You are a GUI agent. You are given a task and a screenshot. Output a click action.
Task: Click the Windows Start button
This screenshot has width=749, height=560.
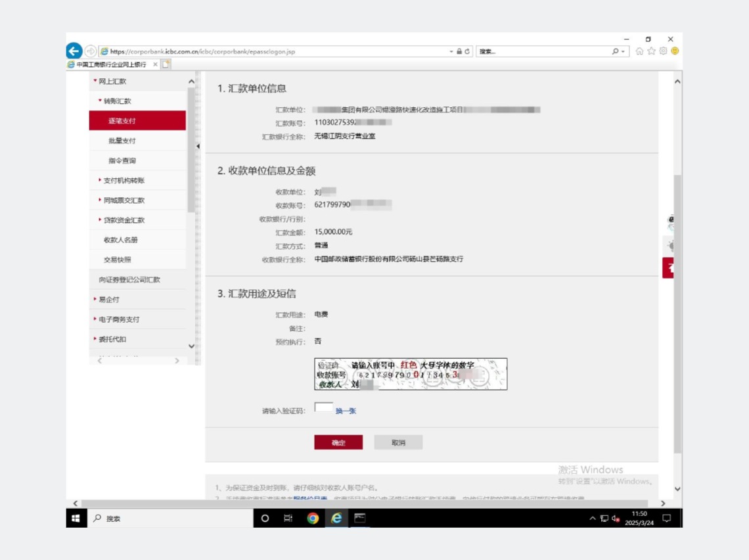click(74, 519)
